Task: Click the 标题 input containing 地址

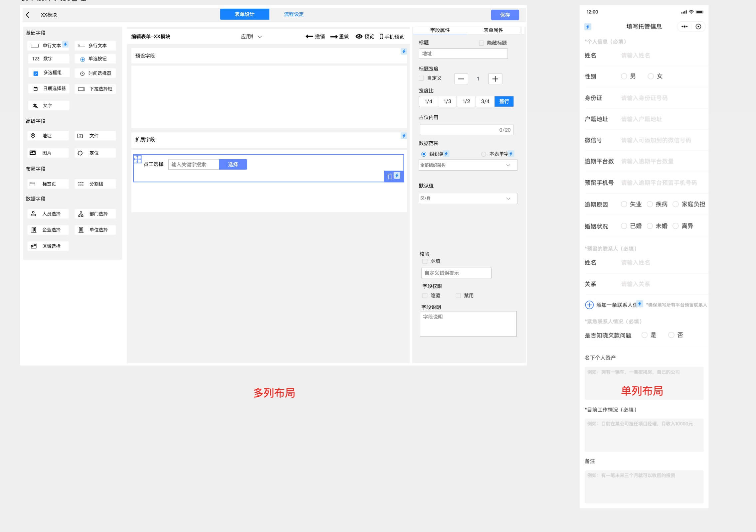Action: pos(463,54)
